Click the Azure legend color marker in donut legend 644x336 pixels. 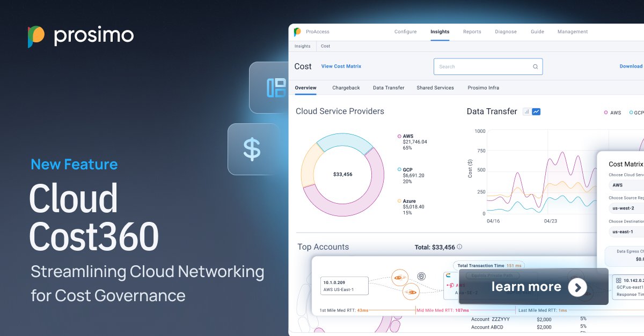click(x=399, y=201)
